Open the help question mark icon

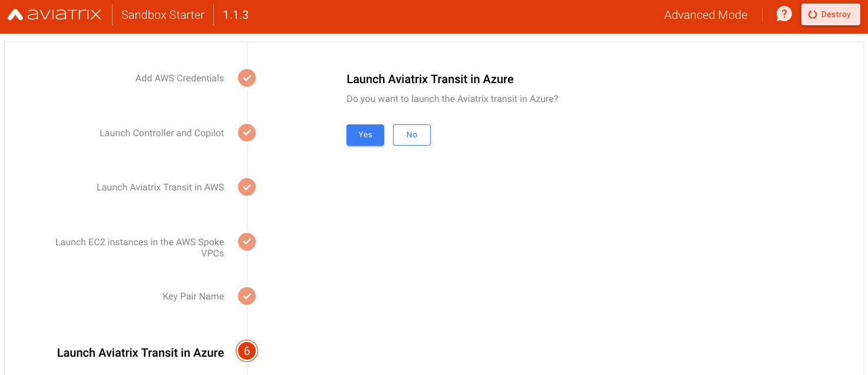pyautogui.click(x=784, y=14)
